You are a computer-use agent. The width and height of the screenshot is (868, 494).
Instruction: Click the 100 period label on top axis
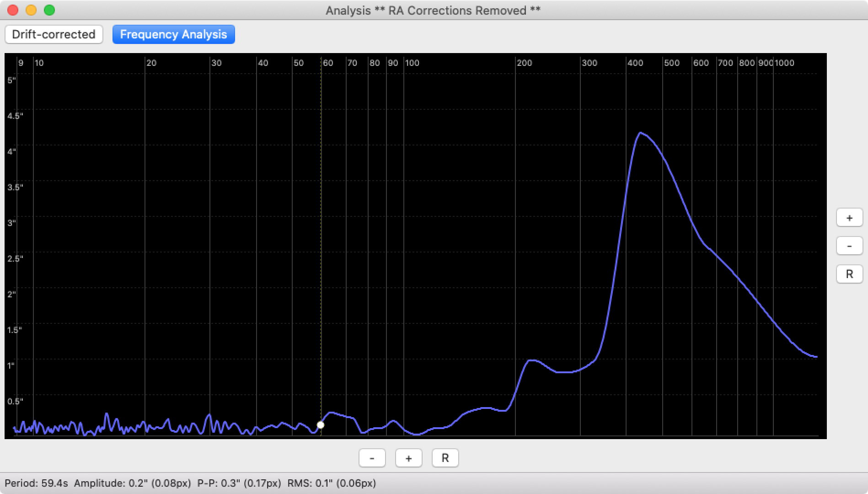click(x=412, y=63)
